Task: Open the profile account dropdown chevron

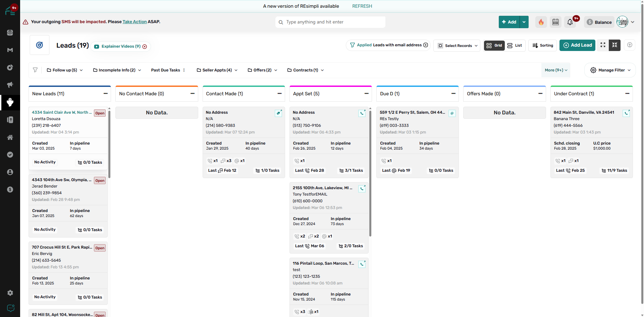Action: (x=633, y=22)
